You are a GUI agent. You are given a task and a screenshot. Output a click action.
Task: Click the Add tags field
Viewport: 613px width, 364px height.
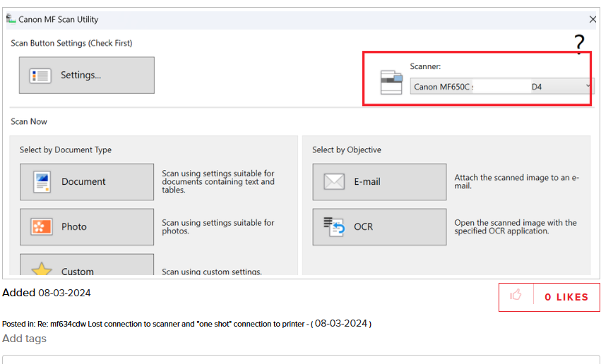point(25,339)
